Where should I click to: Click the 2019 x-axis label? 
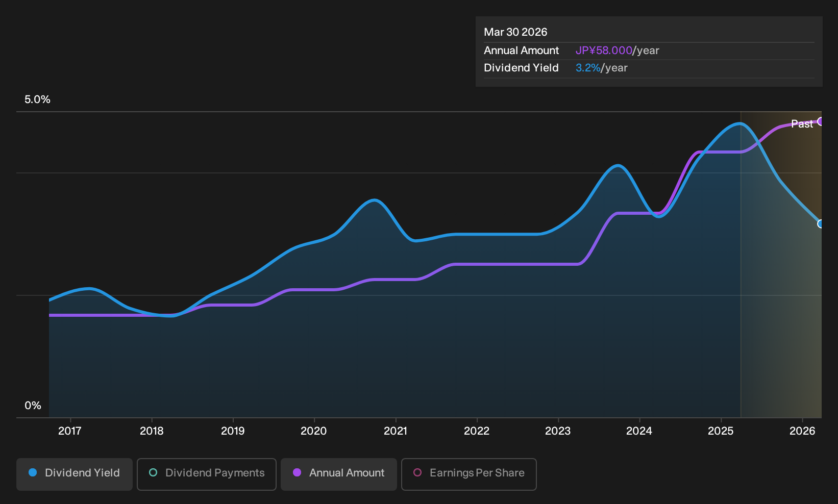[x=233, y=431]
